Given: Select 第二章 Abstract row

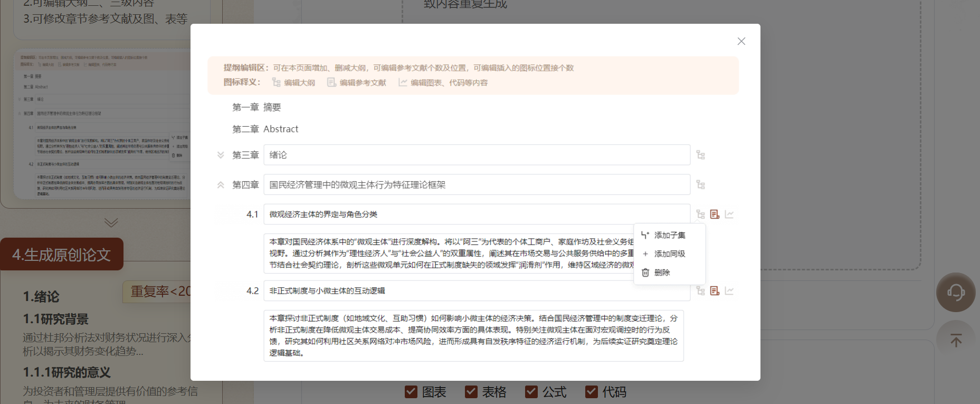Looking at the screenshot, I should [265, 129].
